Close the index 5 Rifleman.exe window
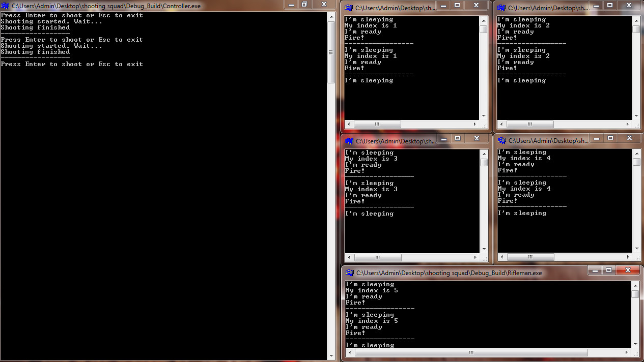The width and height of the screenshot is (644, 362). tap(628, 270)
